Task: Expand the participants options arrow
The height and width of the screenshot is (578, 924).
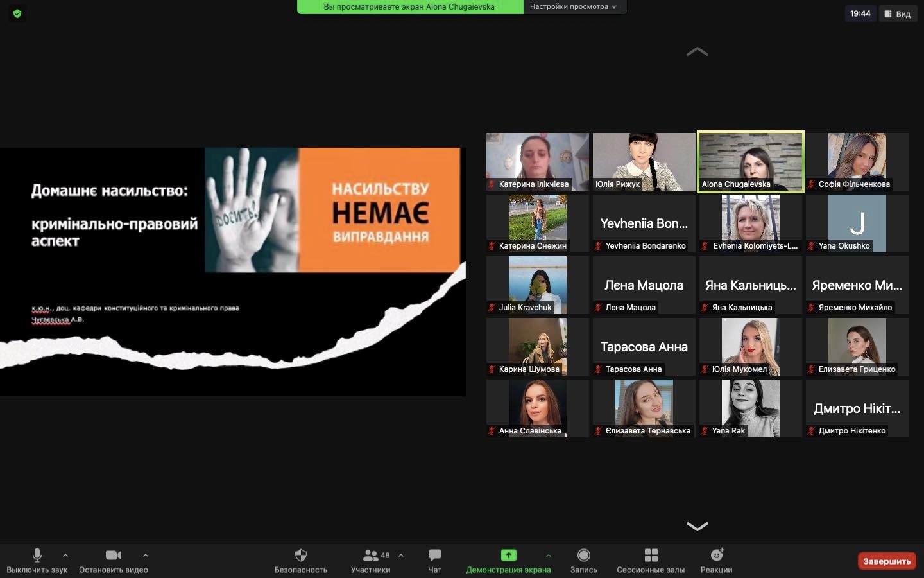Action: pos(401,555)
